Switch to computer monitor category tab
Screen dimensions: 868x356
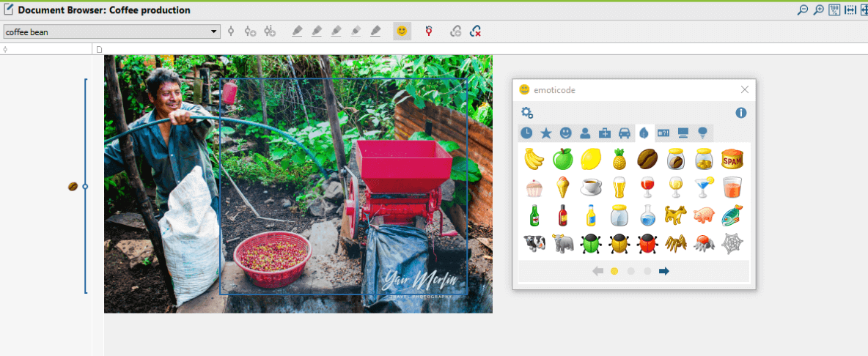pyautogui.click(x=683, y=133)
